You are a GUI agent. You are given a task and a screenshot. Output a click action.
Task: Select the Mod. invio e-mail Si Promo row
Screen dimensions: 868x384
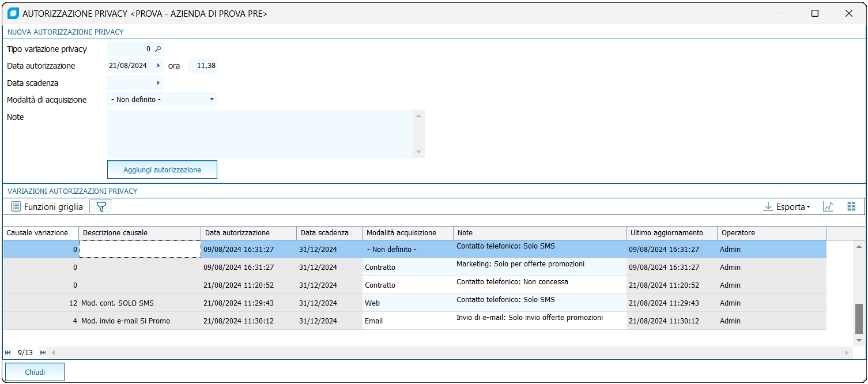pyautogui.click(x=126, y=321)
